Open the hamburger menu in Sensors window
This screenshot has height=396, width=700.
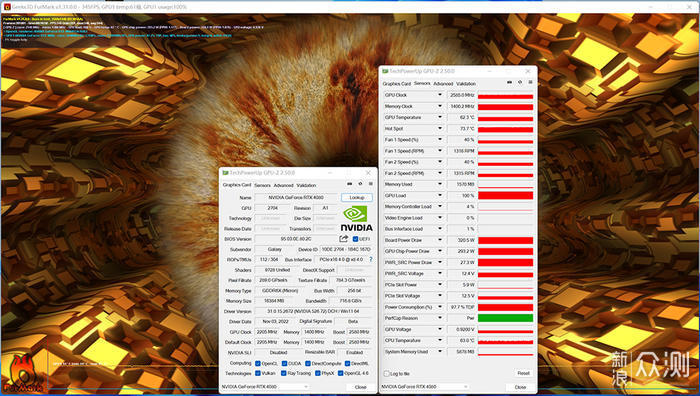point(530,83)
